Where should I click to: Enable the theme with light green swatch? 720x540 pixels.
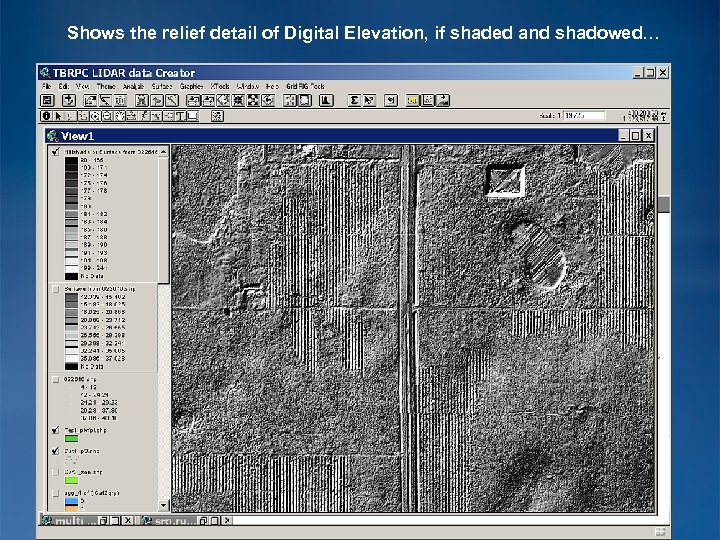click(56, 472)
